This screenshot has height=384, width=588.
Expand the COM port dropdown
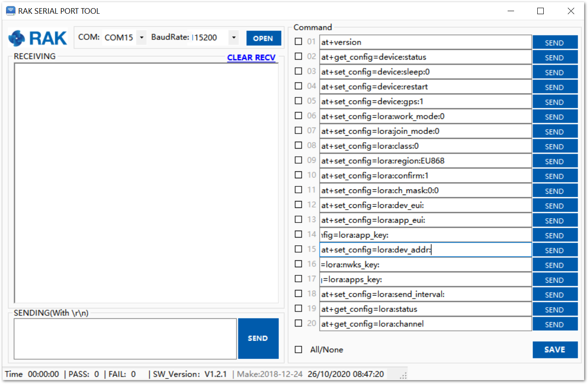141,38
